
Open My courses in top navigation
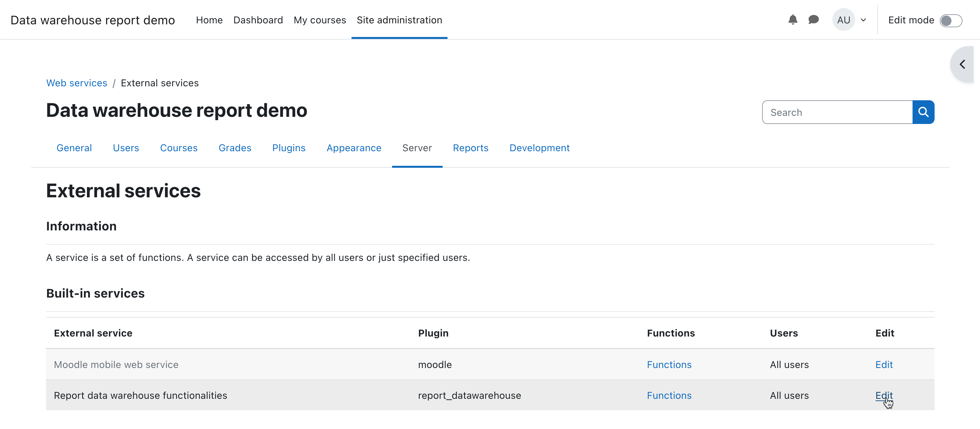[319, 20]
